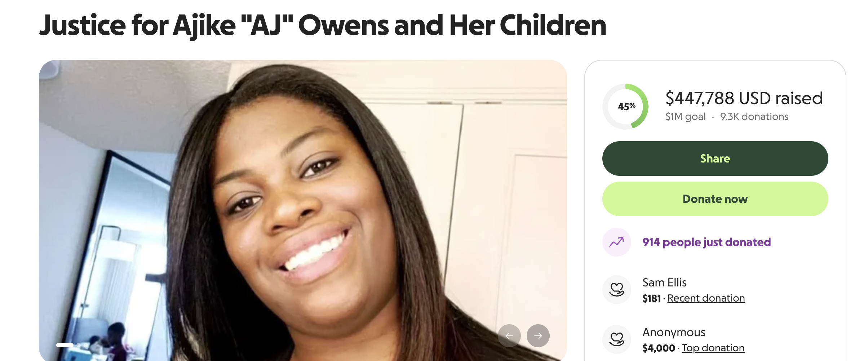Click the Justice for Ajike Owens title
The height and width of the screenshot is (361, 868).
323,25
